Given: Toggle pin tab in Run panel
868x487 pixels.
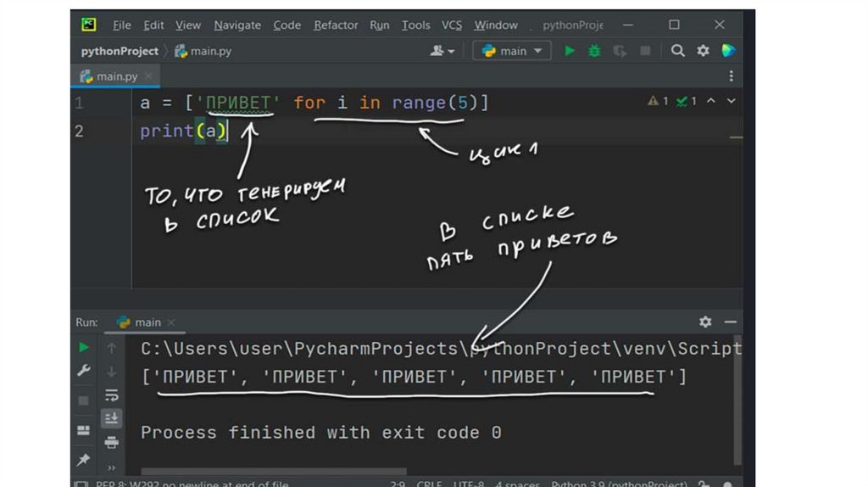Looking at the screenshot, I should pos(83,459).
